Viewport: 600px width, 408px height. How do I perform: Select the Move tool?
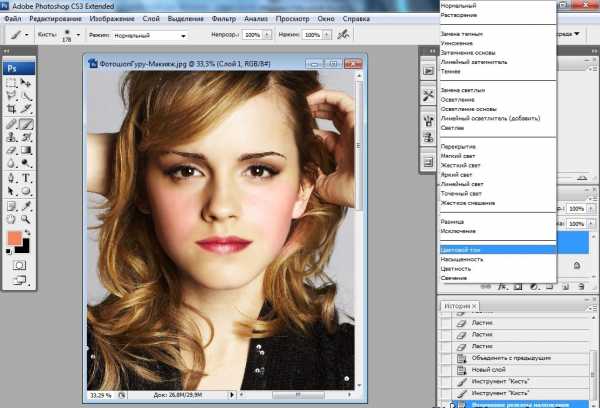(x=26, y=83)
